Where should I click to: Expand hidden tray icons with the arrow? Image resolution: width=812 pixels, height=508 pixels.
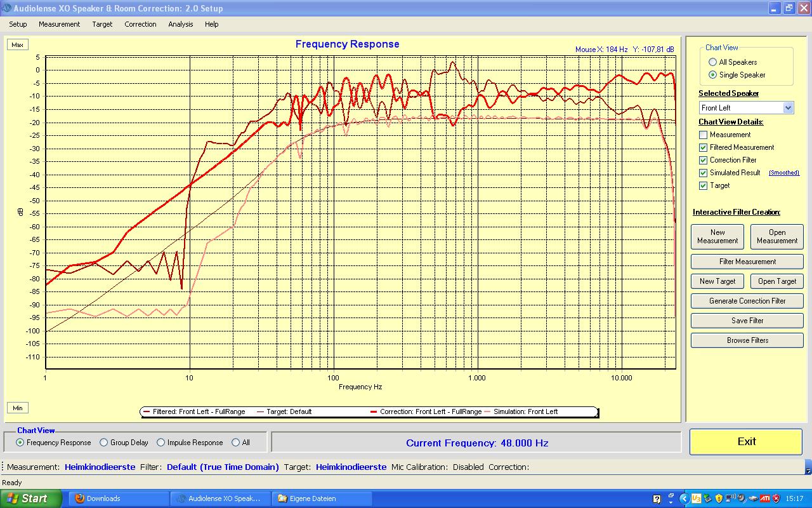click(x=684, y=498)
